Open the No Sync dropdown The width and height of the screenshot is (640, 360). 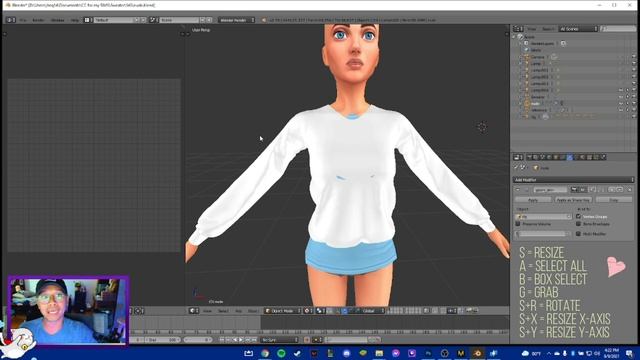280,340
